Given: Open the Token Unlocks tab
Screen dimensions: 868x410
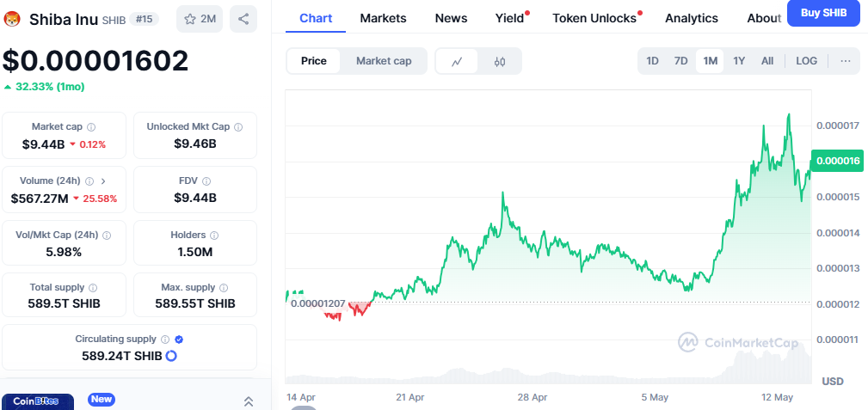Looking at the screenshot, I should click(x=594, y=18).
